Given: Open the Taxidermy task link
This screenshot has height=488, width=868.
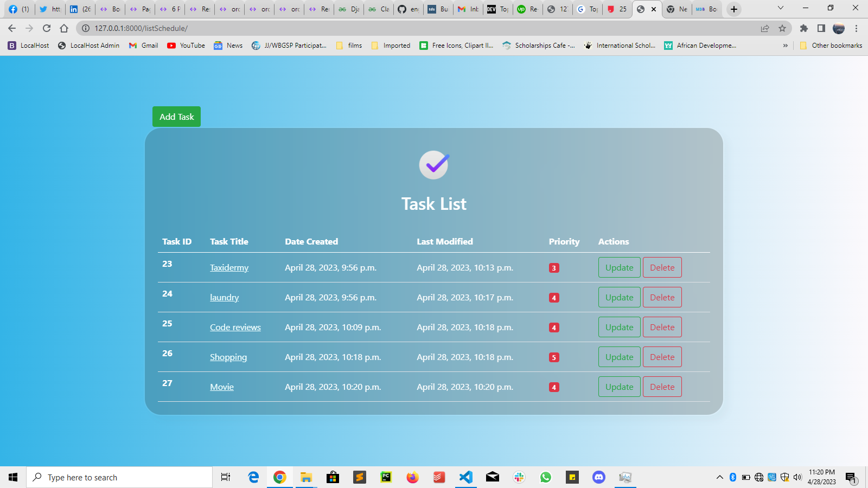Looking at the screenshot, I should 229,267.
